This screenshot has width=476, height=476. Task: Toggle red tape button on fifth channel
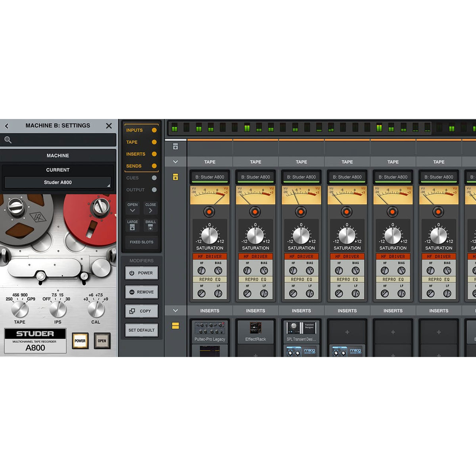pyautogui.click(x=393, y=212)
